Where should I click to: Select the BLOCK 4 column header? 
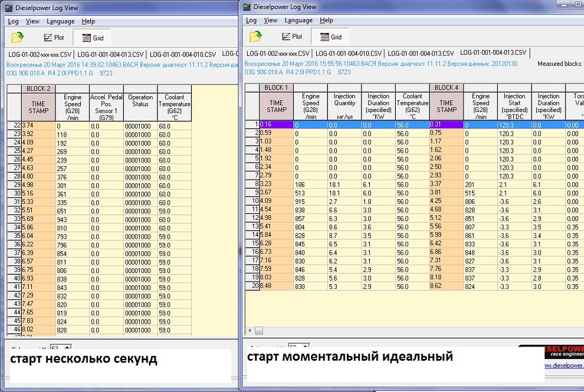click(447, 88)
